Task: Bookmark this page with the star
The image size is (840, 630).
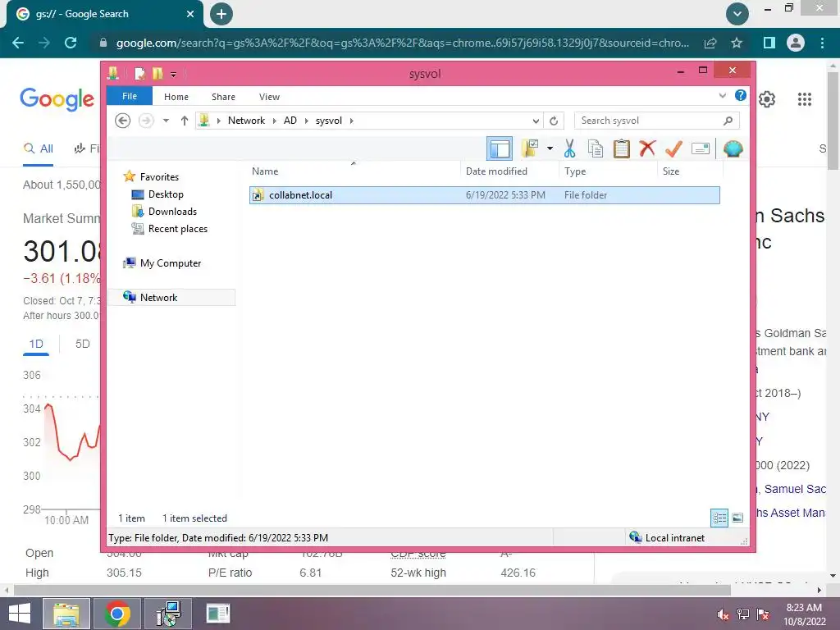Action: click(x=737, y=43)
